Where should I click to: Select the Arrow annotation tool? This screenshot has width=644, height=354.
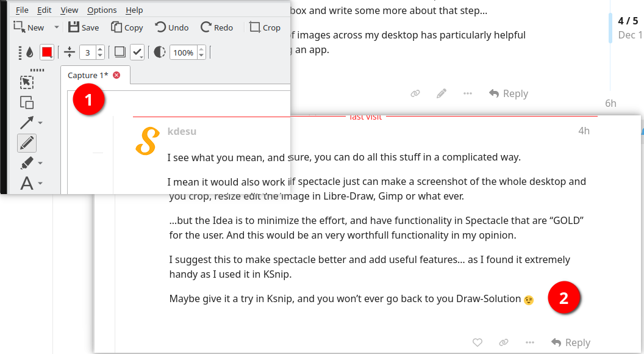27,123
